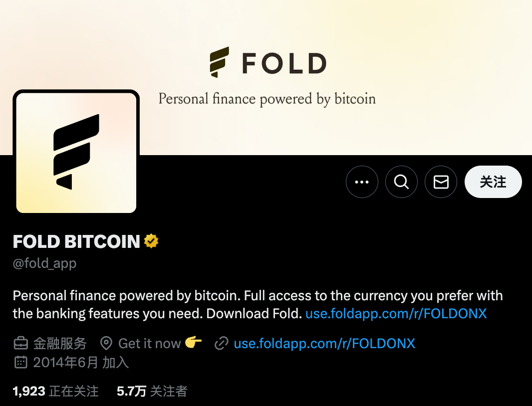Click the pointing hand emoji after Get it now
The width and height of the screenshot is (532, 406).
[x=194, y=343]
